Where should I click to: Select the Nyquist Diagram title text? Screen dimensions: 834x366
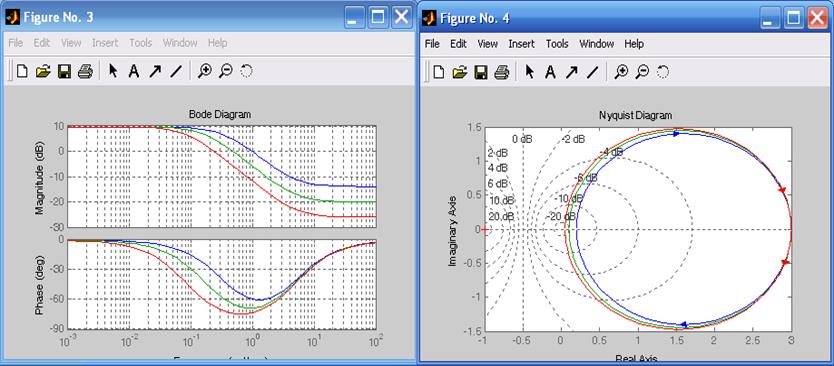(x=635, y=115)
